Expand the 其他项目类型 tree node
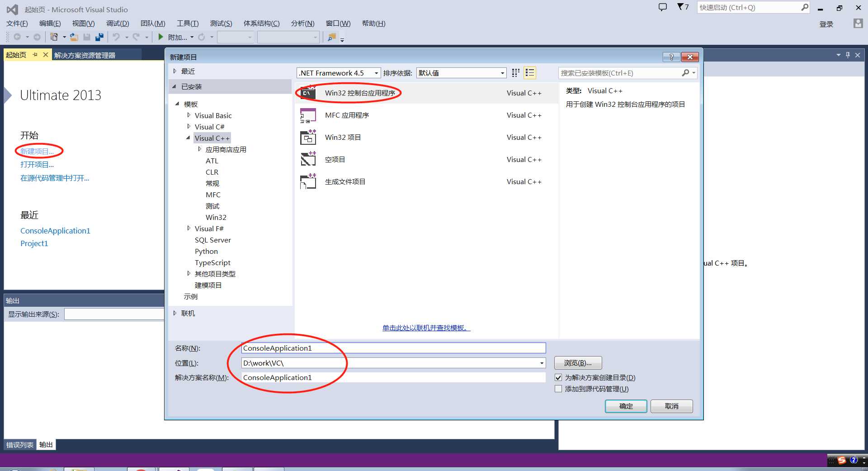868x471 pixels. [189, 274]
